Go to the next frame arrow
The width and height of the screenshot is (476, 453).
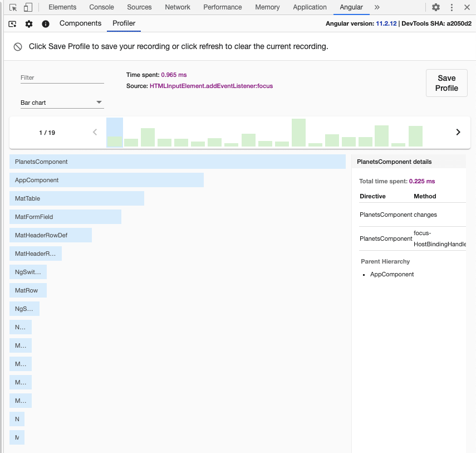point(458,132)
